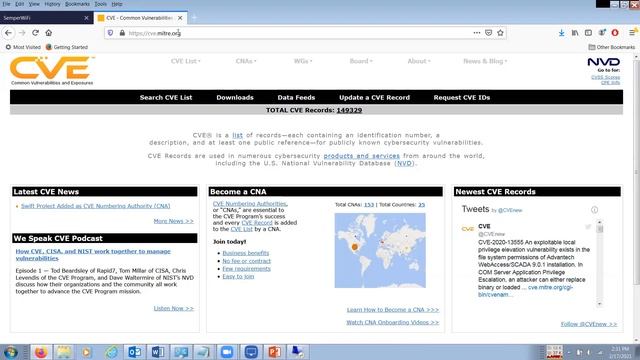Open Zoom from the taskbar
The height and width of the screenshot is (360, 640).
pyautogui.click(x=227, y=352)
